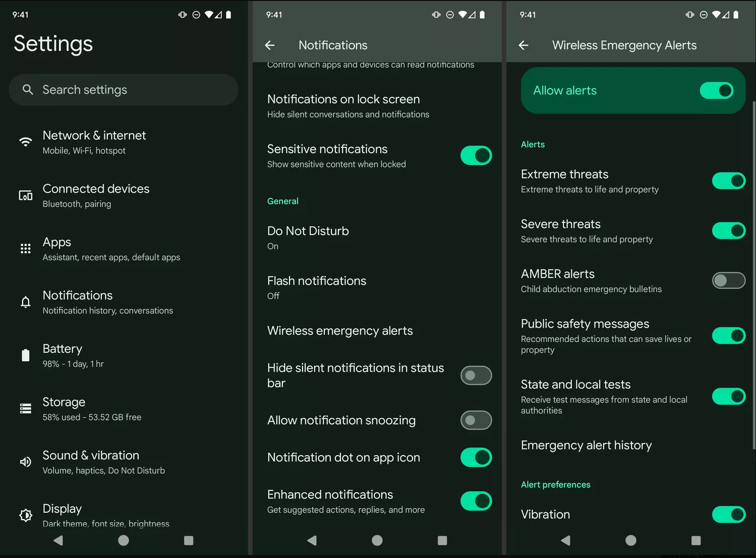756x558 pixels.
Task: Open Notifications on lock screen setting
Action: tap(348, 106)
